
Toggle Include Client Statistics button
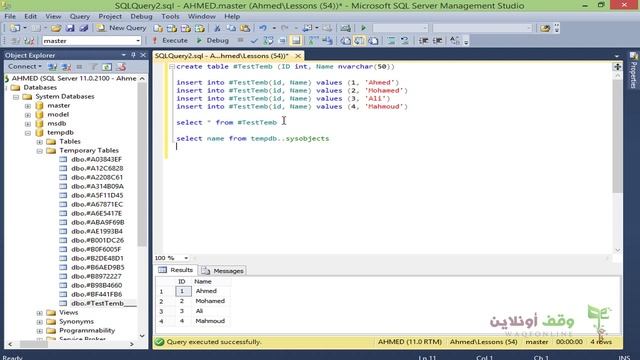[327, 41]
